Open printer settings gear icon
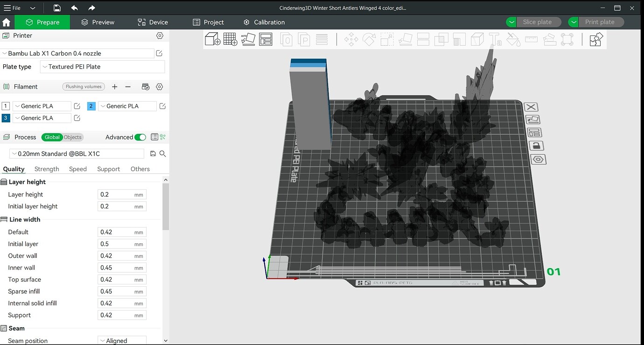This screenshot has height=345, width=644. pyautogui.click(x=160, y=35)
